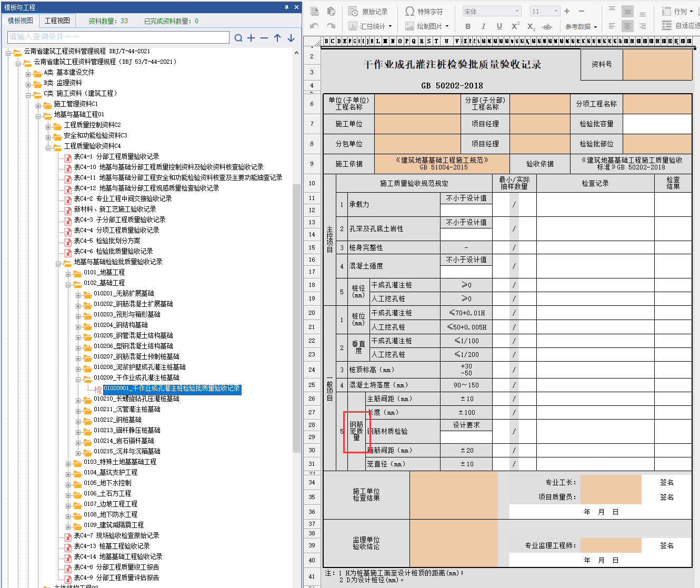This screenshot has width=700, height=588.
Task: Click the paste clipboard icon
Action: coord(331,11)
